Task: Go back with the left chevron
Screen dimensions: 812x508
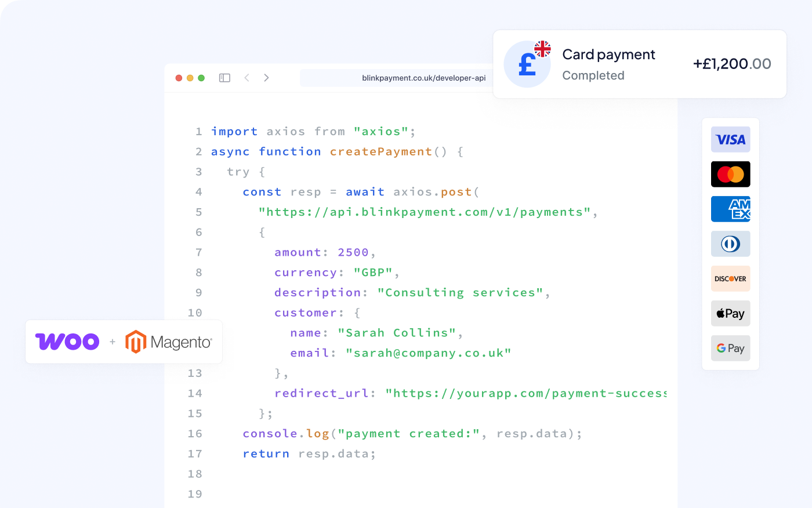Action: (247, 78)
